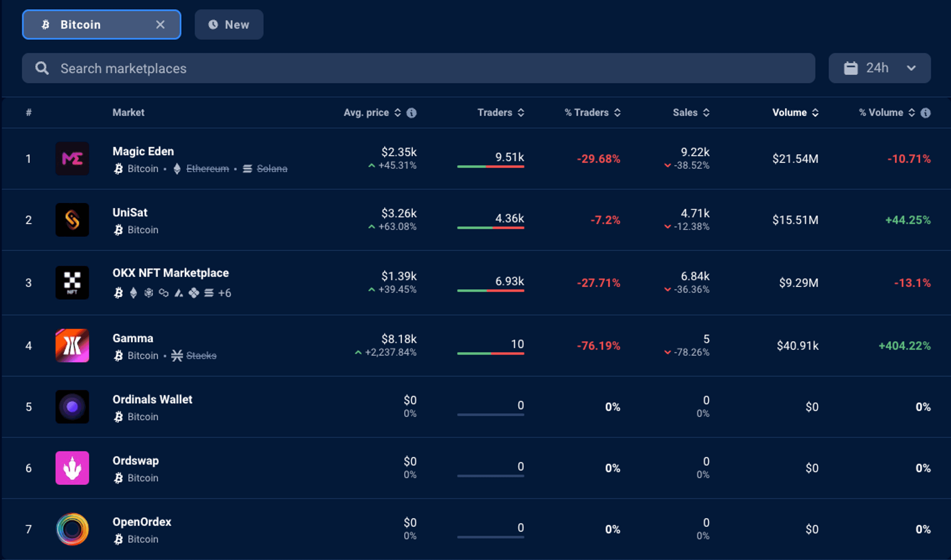Open the UniSat marketplace link
Image resolution: width=951 pixels, height=560 pixels.
pos(130,212)
